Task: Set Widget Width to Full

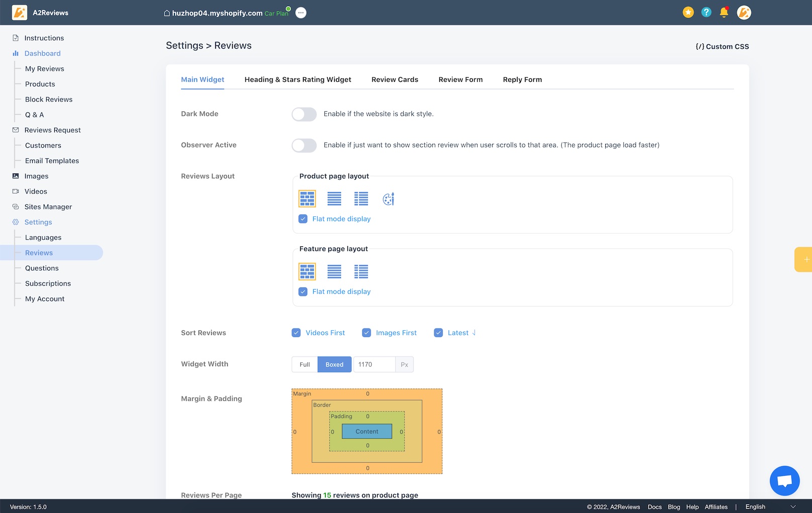Action: (x=305, y=365)
